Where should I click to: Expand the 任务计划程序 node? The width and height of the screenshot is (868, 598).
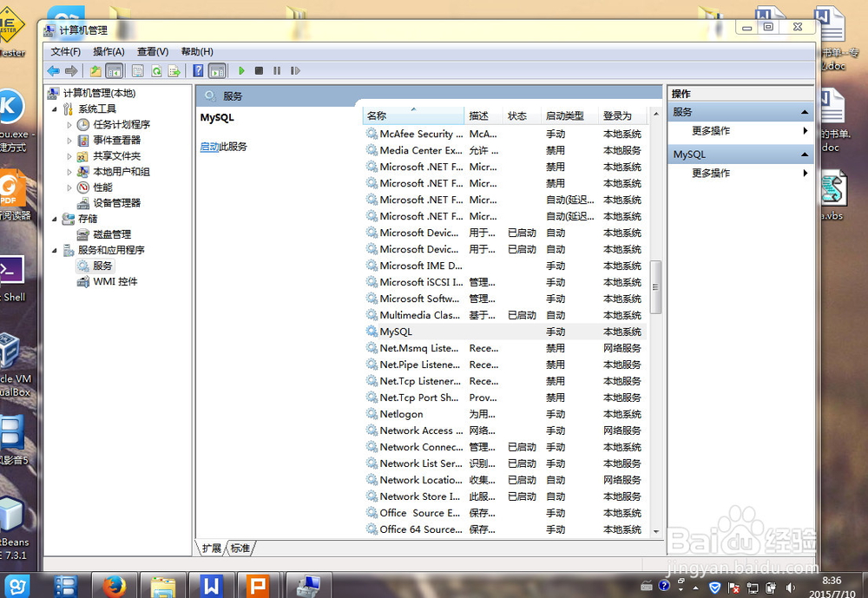tap(69, 125)
